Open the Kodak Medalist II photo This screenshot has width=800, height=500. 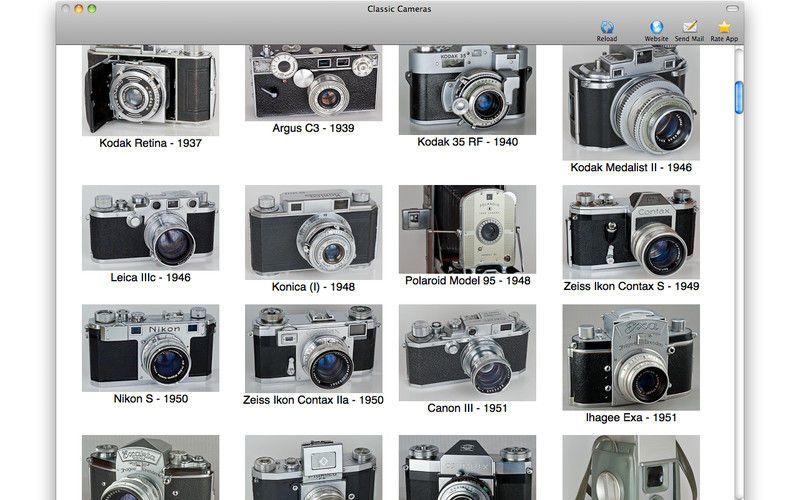(x=631, y=103)
